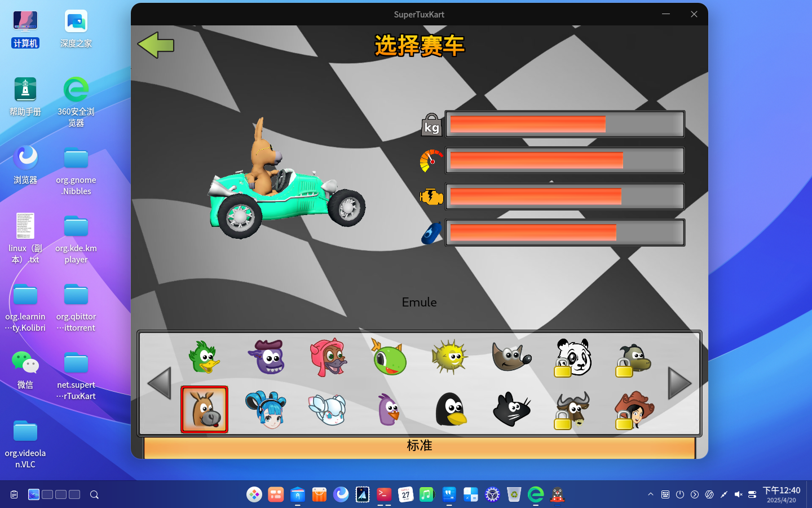
Task: Open the org.gnome.Nibbles folder
Action: point(76,171)
